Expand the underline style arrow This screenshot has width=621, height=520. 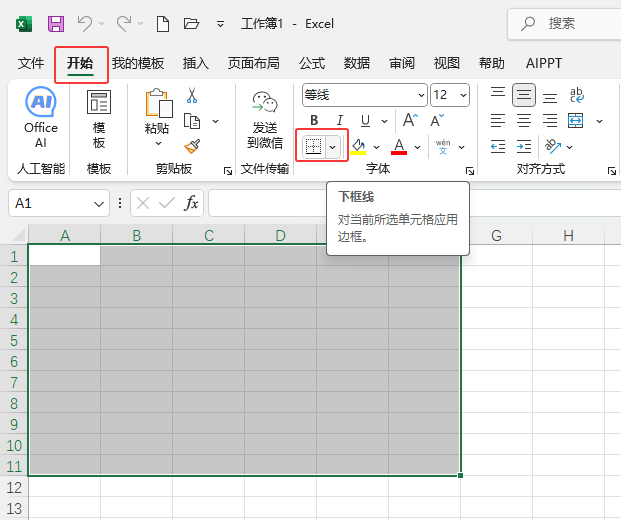pyautogui.click(x=384, y=121)
